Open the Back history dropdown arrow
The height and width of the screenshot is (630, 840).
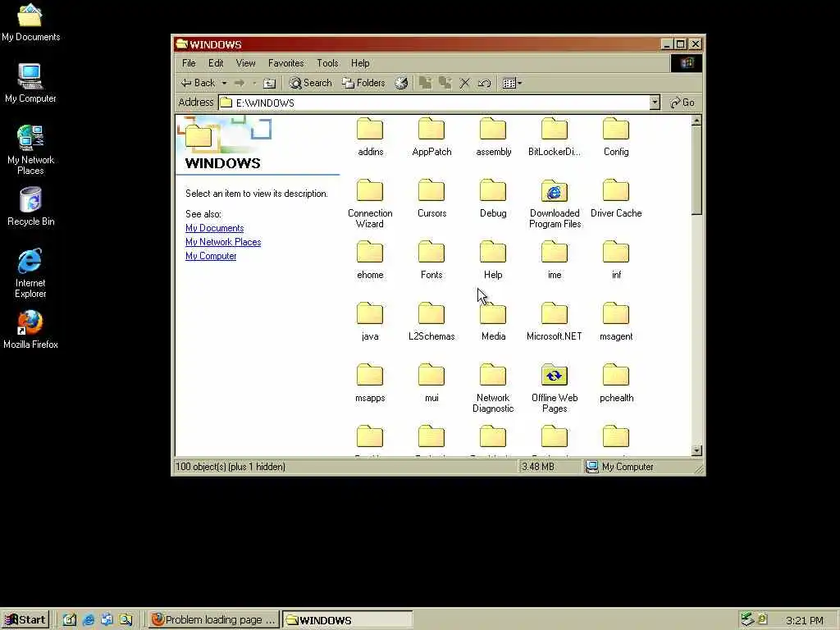click(225, 83)
